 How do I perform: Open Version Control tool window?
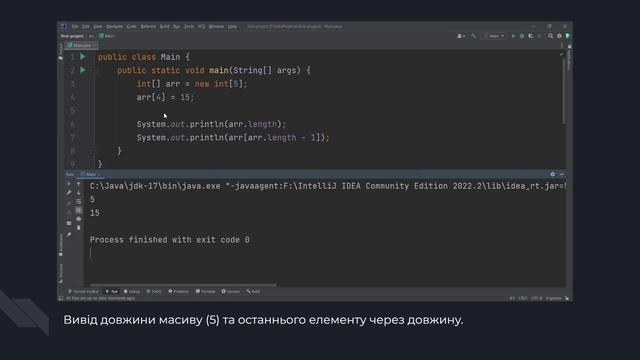84,291
